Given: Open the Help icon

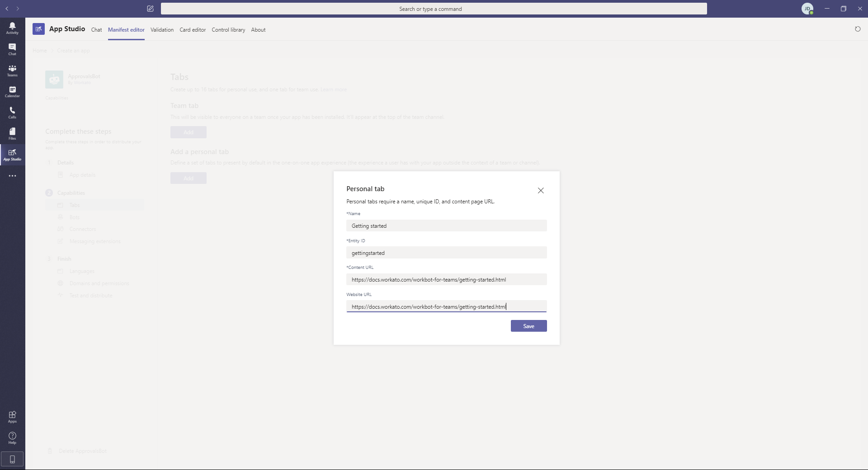Looking at the screenshot, I should pyautogui.click(x=12, y=438).
